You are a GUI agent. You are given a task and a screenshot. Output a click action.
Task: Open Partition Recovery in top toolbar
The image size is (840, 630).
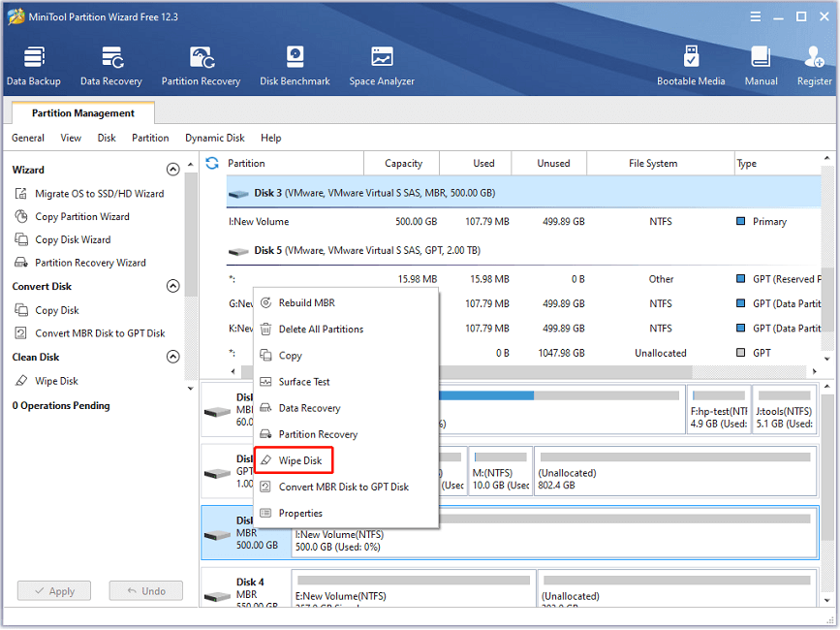[x=201, y=66]
